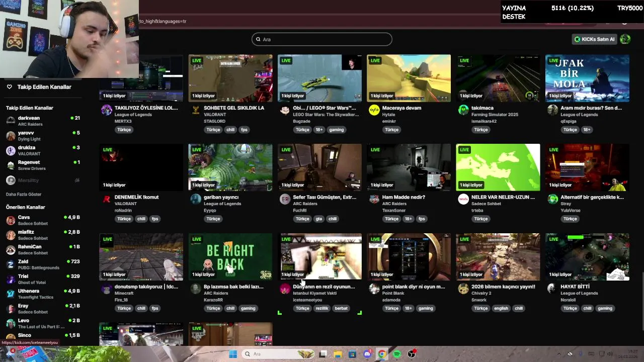This screenshot has height=362, width=644.
Task: Open miafitz channel avatar in recommended list
Action: [x=11, y=235]
